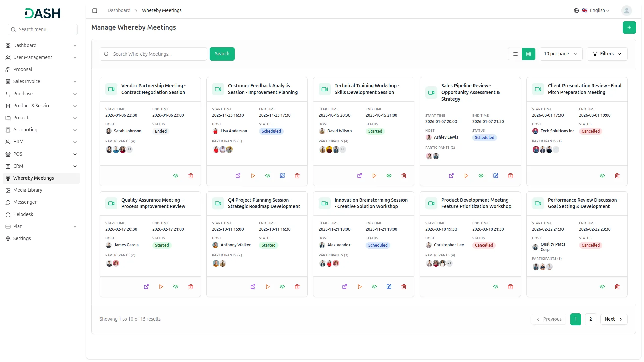Screen dimensions: 644x362
Task: Edit the Innovation Brainstorming Session meeting
Action: point(389,287)
